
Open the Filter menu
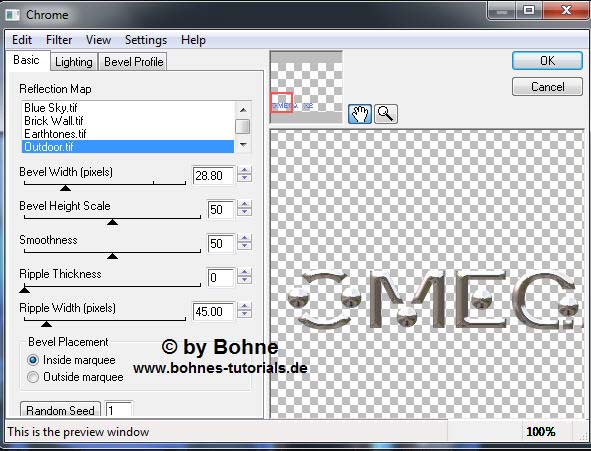(59, 40)
